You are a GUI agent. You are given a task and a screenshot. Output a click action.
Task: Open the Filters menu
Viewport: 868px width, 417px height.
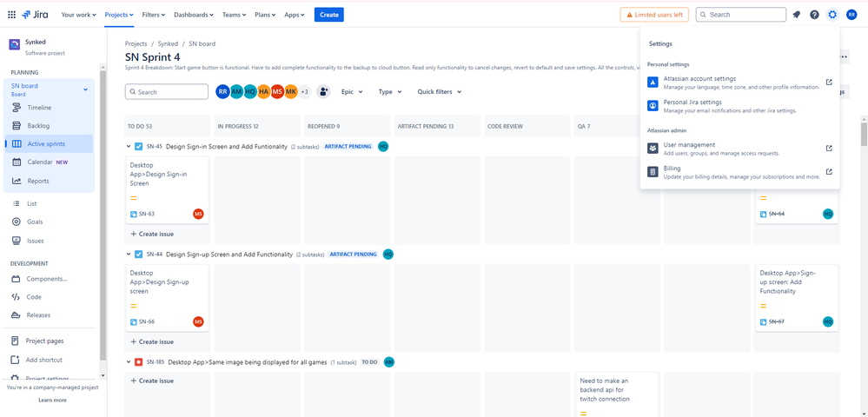(153, 15)
